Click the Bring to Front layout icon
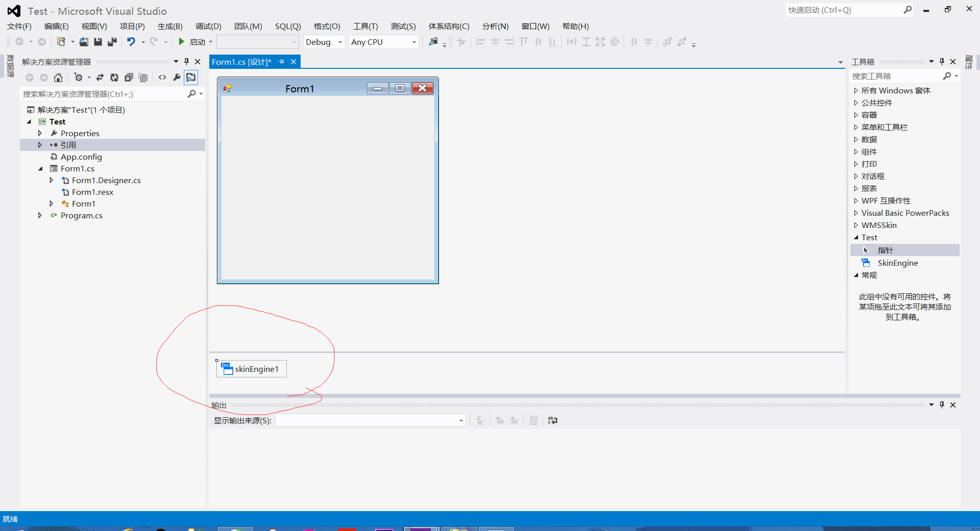The image size is (980, 531). [667, 42]
